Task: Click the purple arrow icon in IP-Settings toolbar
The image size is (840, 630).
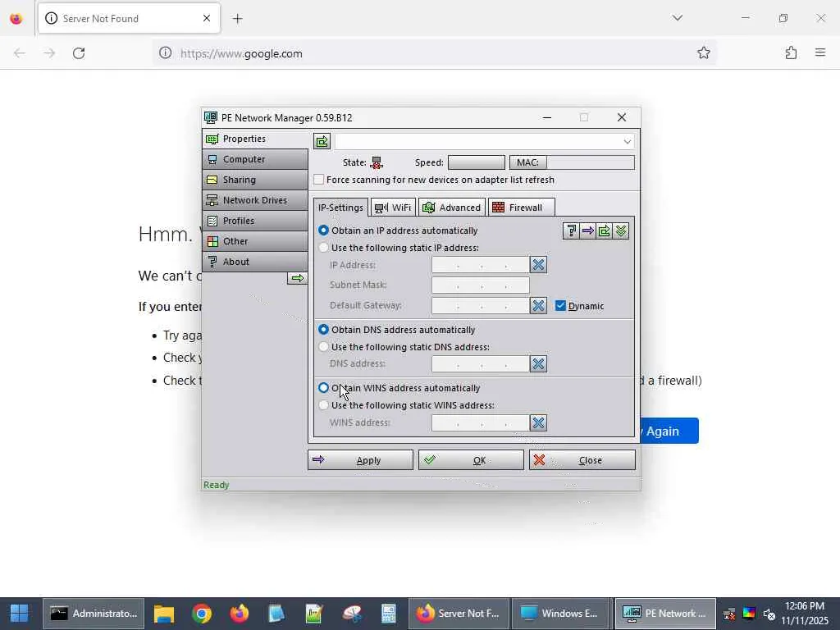Action: tap(587, 231)
